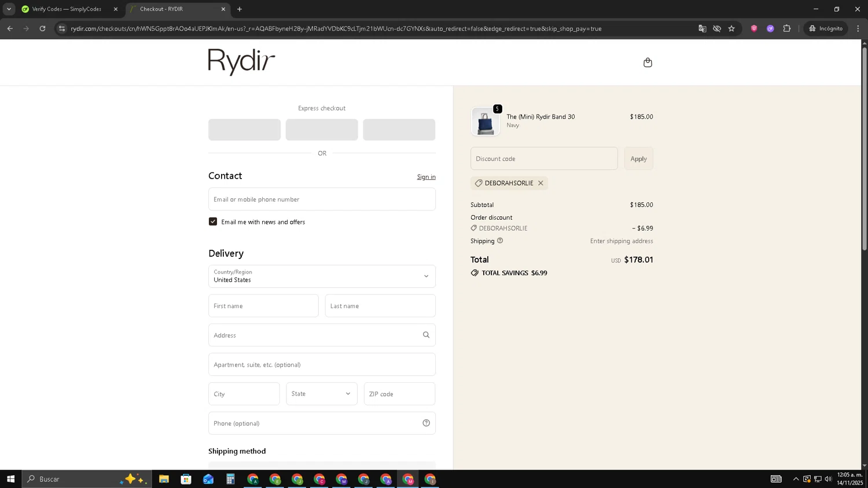This screenshot has width=868, height=488.
Task: Close the Checkout - RYDIR tab
Action: (x=223, y=9)
